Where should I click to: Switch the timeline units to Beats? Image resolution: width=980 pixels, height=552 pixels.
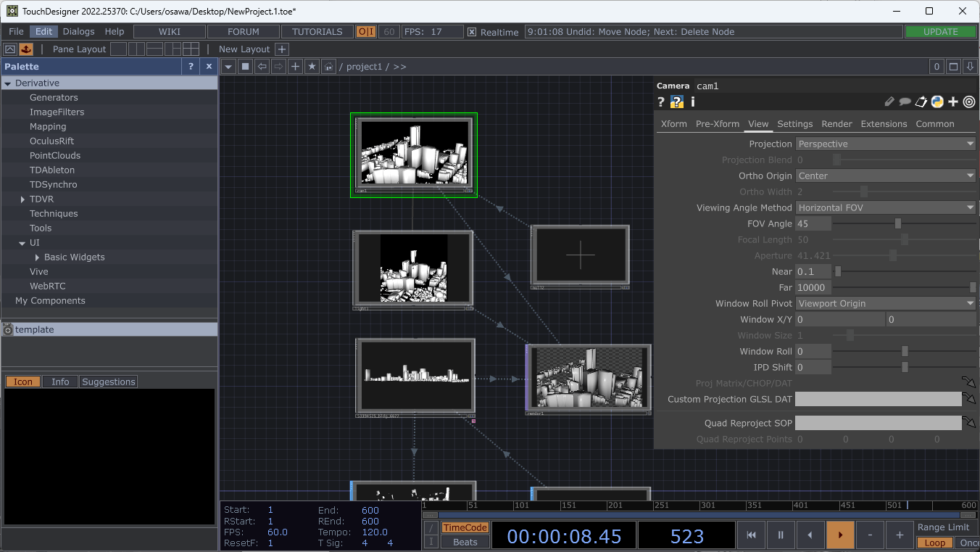tap(465, 540)
